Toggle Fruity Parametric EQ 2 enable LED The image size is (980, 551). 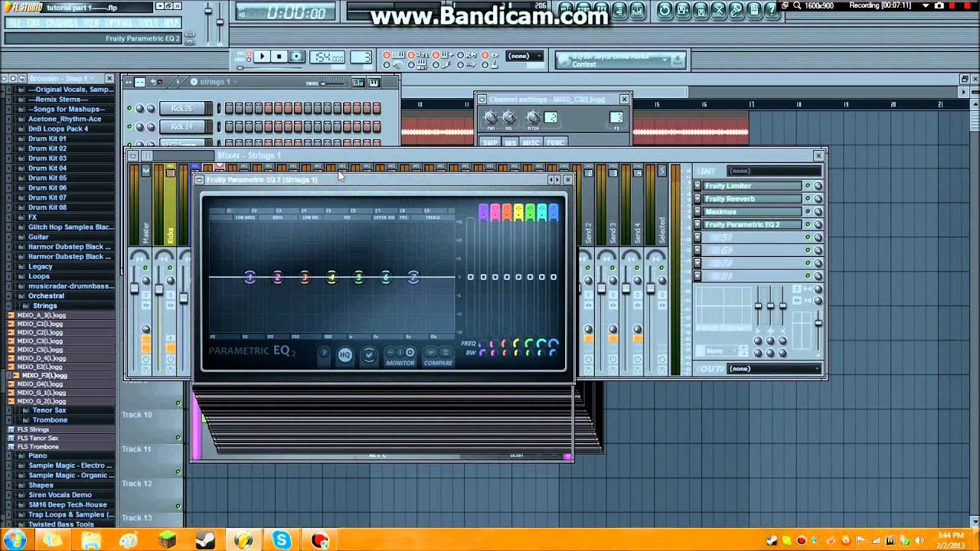tap(808, 224)
